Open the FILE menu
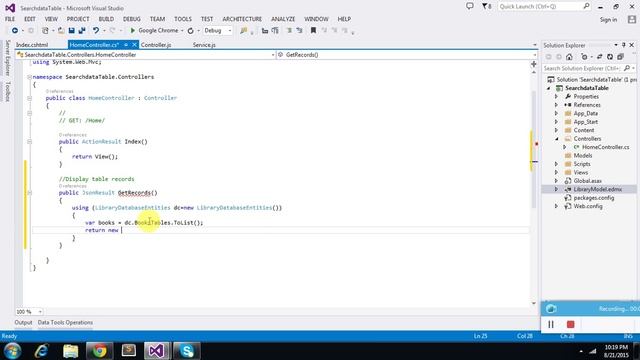The height and width of the screenshot is (360, 640). [10, 19]
